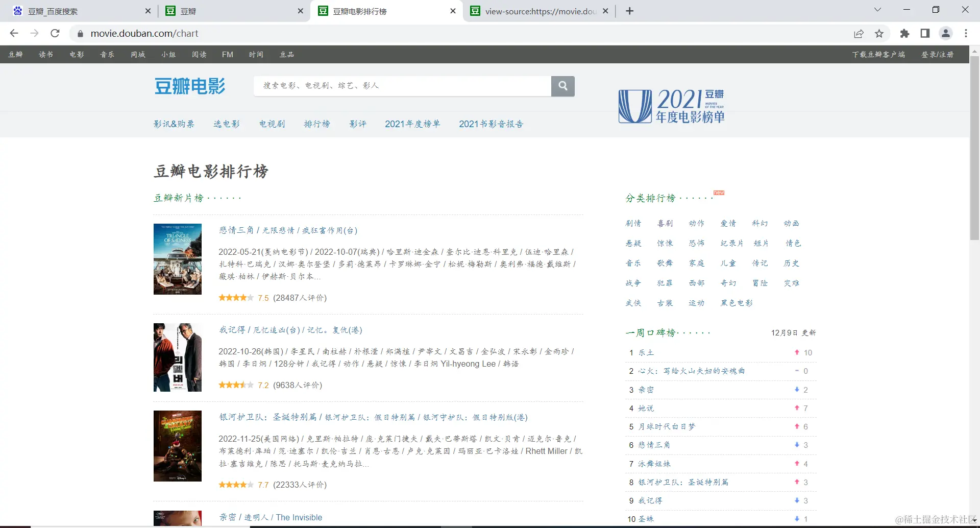
Task: Switch to the view-source tab
Action: coord(539,11)
